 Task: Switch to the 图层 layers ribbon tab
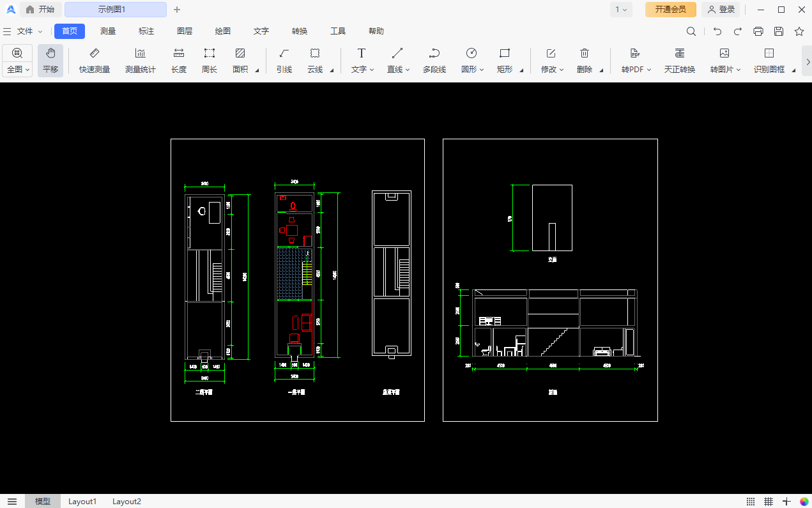[x=185, y=31]
